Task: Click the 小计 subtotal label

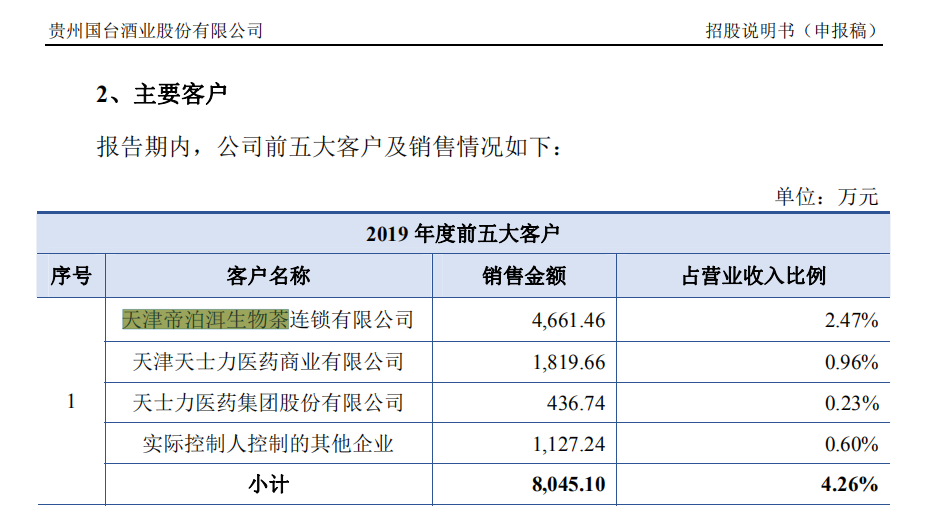Action: [269, 485]
